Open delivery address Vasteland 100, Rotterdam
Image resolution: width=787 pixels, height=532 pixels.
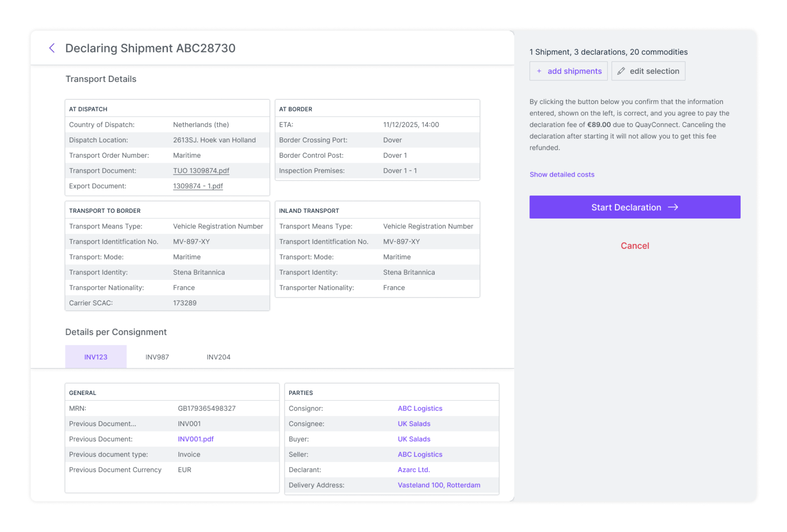pyautogui.click(x=439, y=485)
